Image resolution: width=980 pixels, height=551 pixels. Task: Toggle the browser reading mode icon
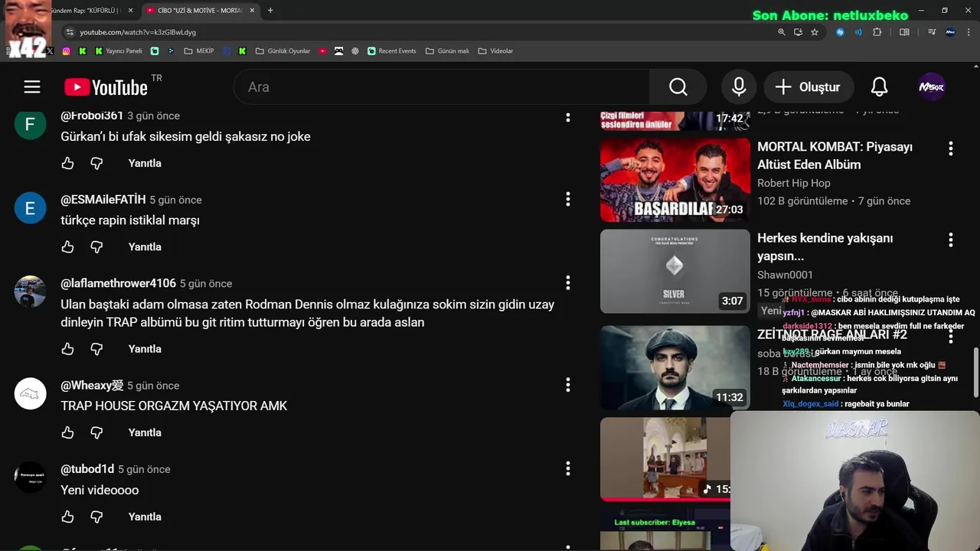click(x=904, y=32)
